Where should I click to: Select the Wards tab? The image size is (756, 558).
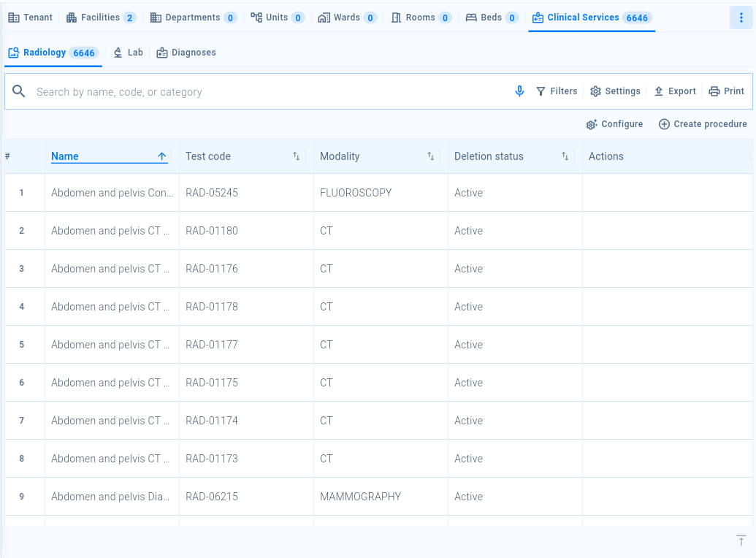click(347, 18)
